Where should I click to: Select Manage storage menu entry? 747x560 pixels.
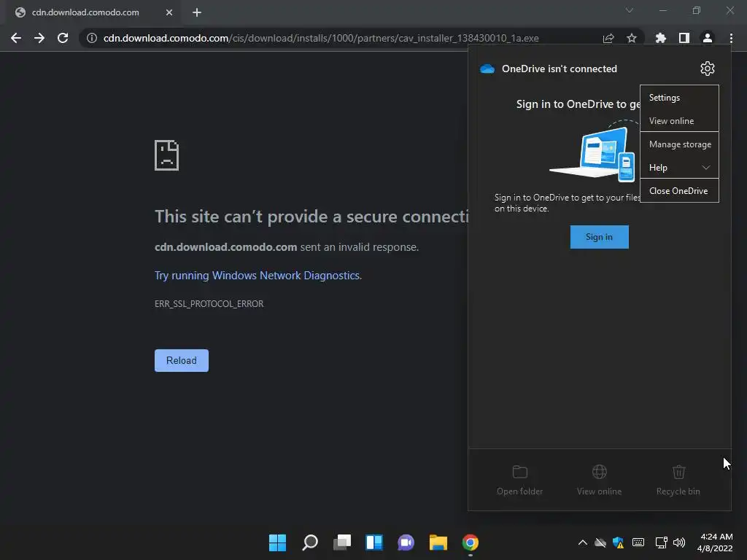[x=679, y=144]
